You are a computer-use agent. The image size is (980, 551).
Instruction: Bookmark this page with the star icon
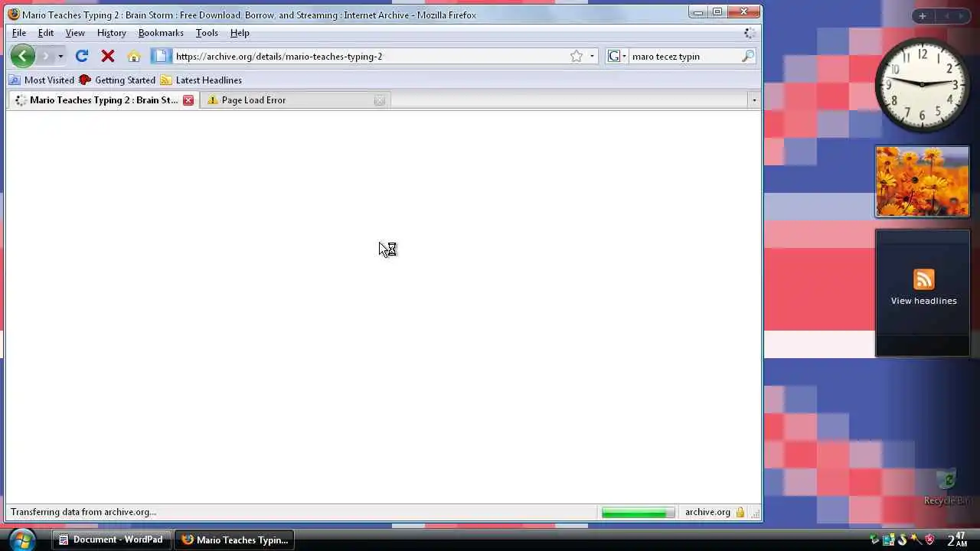pyautogui.click(x=577, y=56)
